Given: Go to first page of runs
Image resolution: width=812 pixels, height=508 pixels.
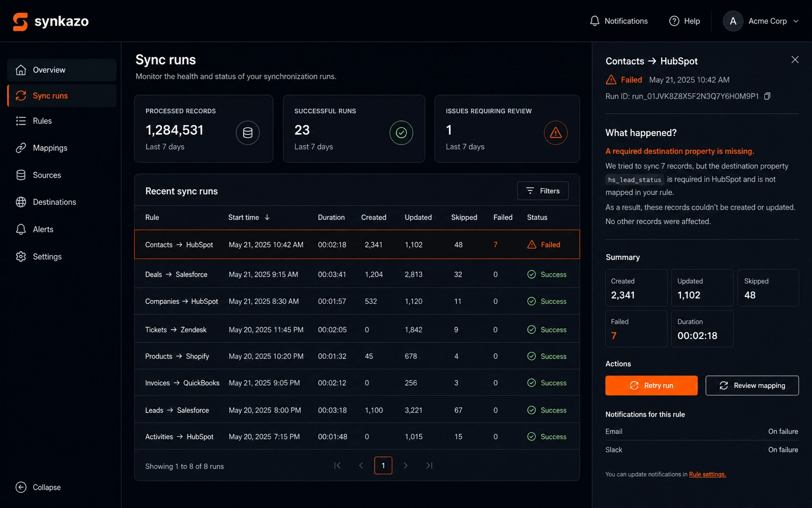Looking at the screenshot, I should pos(337,465).
